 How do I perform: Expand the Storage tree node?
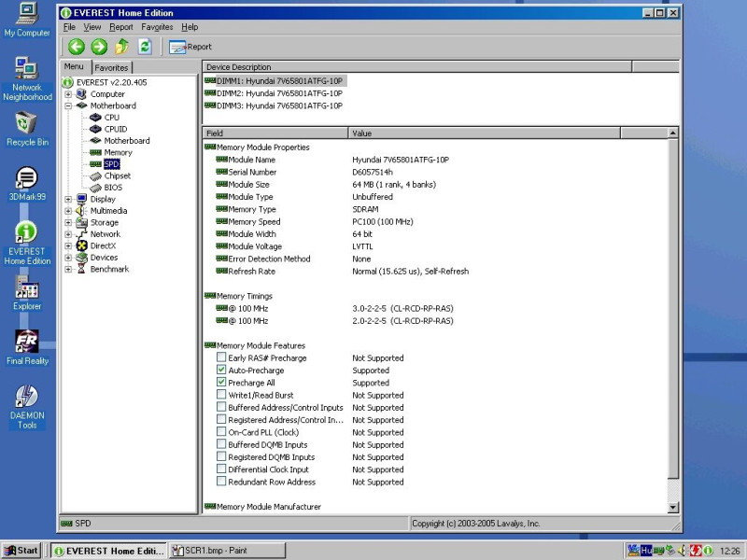click(x=68, y=222)
